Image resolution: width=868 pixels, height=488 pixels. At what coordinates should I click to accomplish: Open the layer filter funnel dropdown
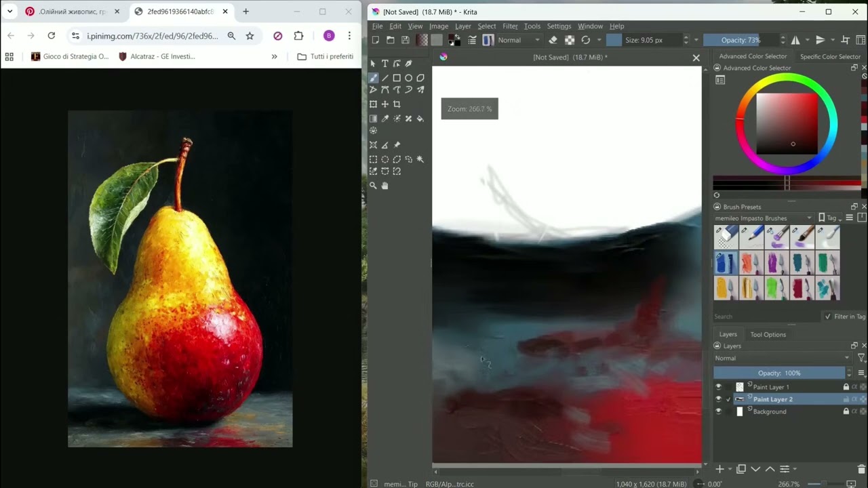pos(861,358)
